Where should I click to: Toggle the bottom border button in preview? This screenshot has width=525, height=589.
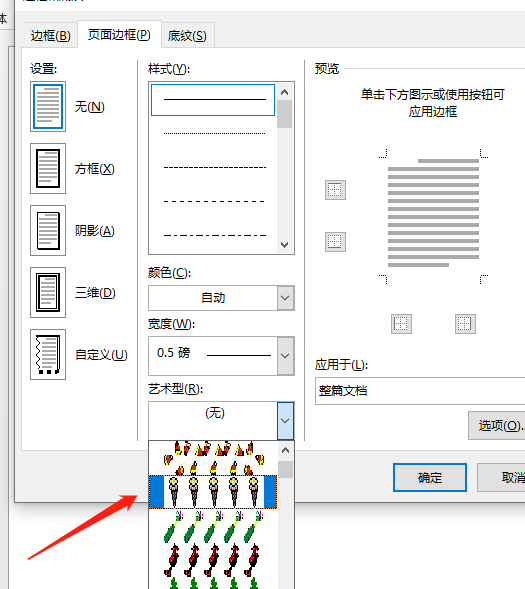335,242
